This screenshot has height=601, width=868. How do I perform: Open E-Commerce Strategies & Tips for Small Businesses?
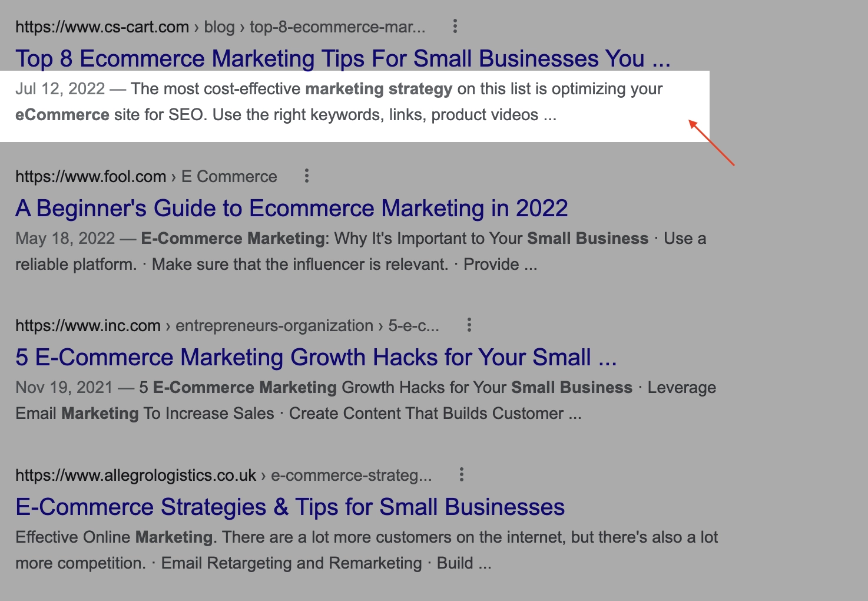[x=290, y=507]
